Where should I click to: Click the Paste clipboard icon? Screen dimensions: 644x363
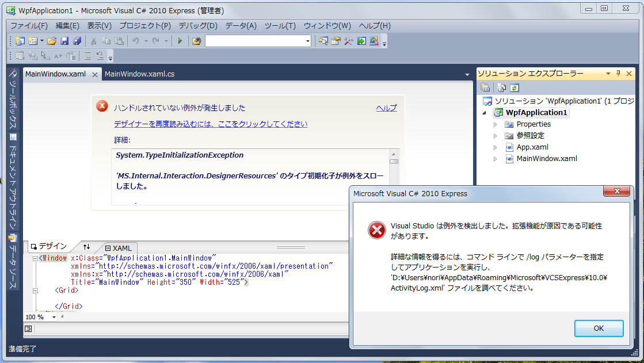tap(119, 41)
